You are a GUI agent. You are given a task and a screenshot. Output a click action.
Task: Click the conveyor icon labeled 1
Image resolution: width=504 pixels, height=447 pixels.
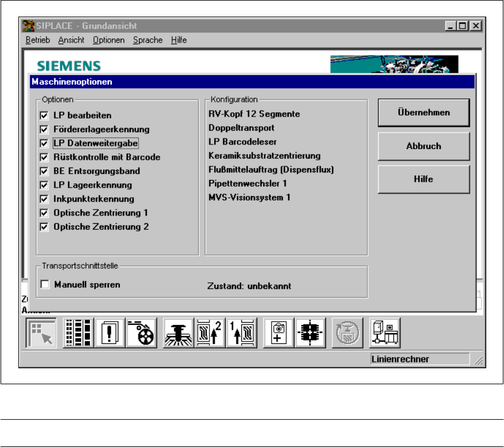click(241, 333)
